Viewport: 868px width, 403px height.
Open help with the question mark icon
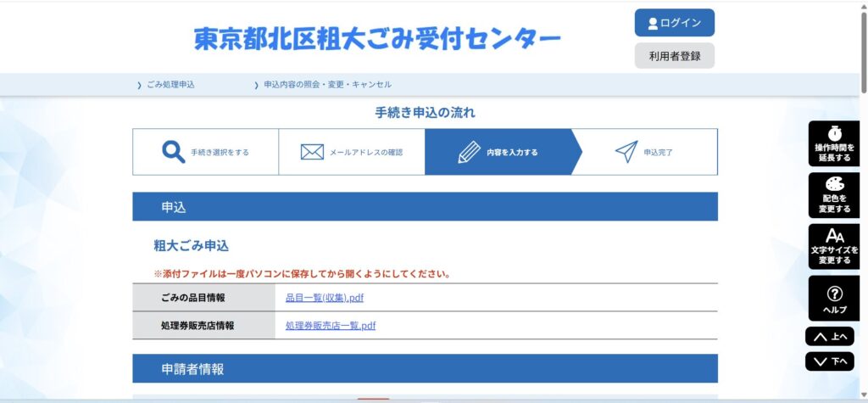pyautogui.click(x=833, y=298)
